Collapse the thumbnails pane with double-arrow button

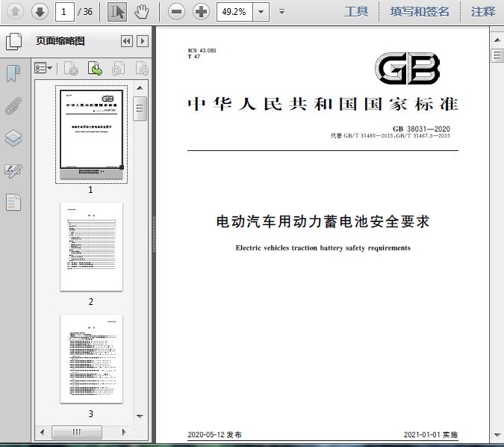127,42
